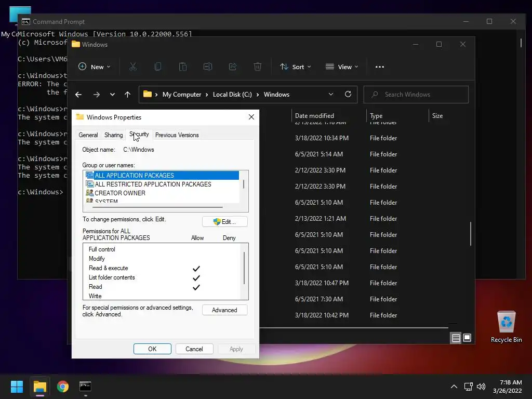Click Local Disk (C:) in the breadcrumb
The width and height of the screenshot is (532, 399).
tap(232, 95)
